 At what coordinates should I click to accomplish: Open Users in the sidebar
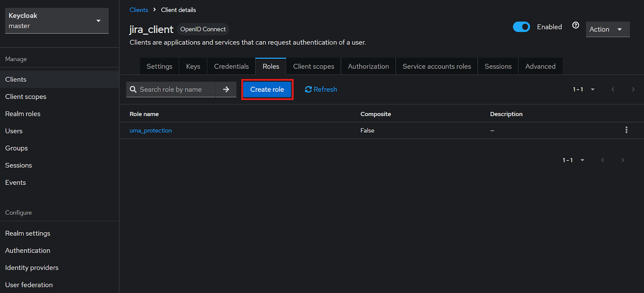coord(60,131)
